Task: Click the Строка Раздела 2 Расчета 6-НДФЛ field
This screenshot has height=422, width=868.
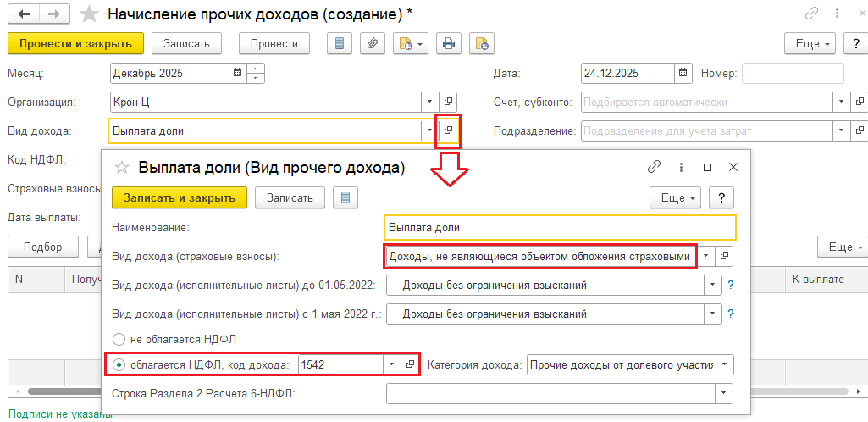Action: click(551, 394)
